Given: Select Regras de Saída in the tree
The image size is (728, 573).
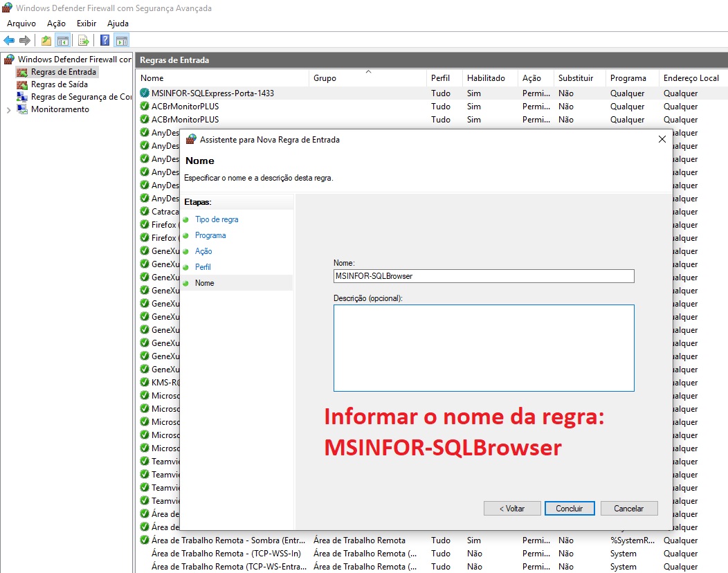Looking at the screenshot, I should pos(60,84).
